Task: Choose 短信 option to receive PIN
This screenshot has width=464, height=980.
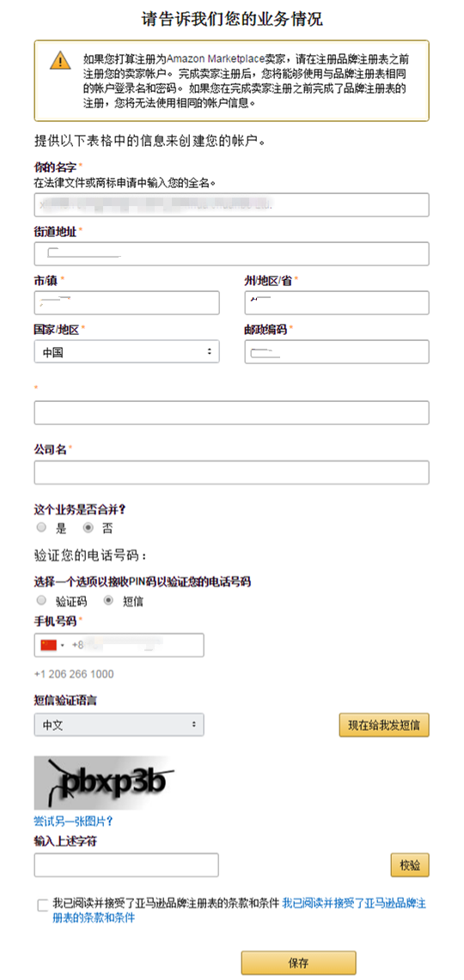Action: (x=109, y=600)
